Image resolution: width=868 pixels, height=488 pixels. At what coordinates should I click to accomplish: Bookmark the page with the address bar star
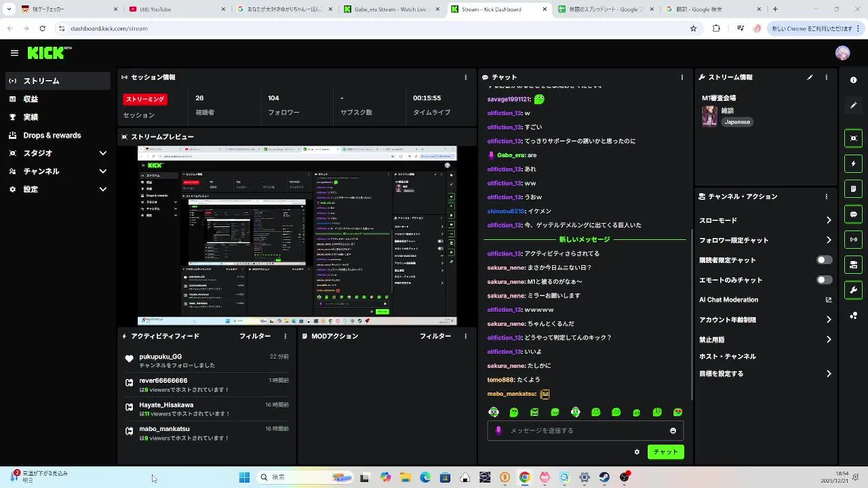point(693,28)
